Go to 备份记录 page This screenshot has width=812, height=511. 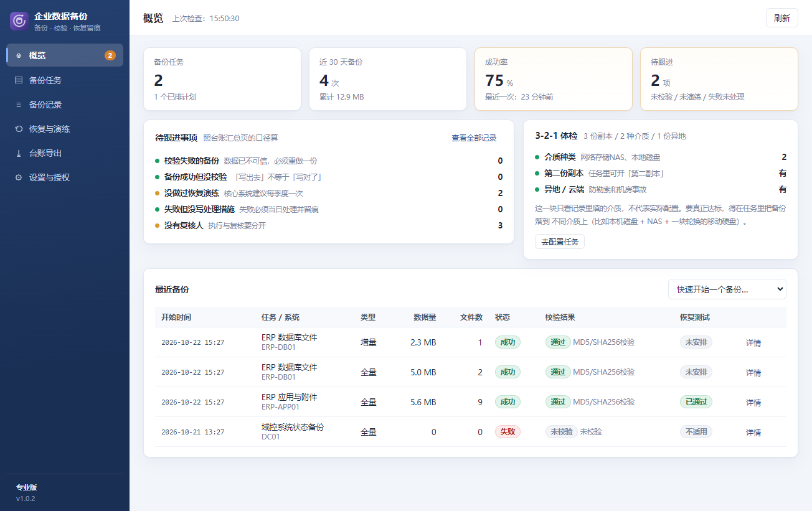click(x=65, y=105)
